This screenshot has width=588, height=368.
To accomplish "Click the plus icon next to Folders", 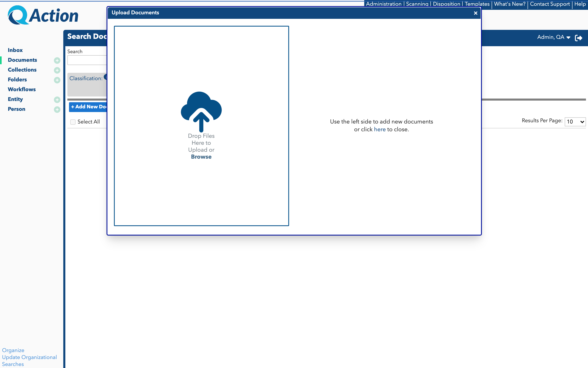I will coord(57,80).
